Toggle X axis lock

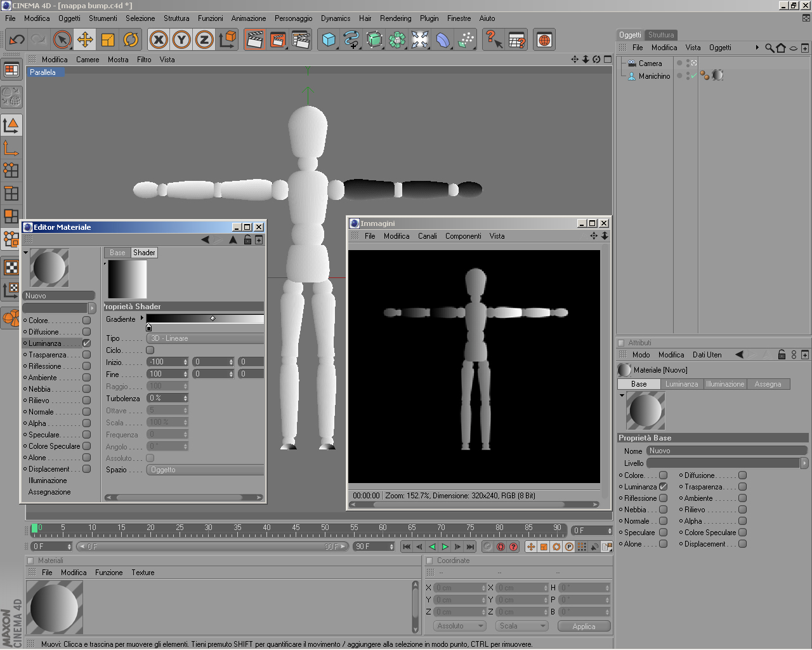click(x=159, y=40)
